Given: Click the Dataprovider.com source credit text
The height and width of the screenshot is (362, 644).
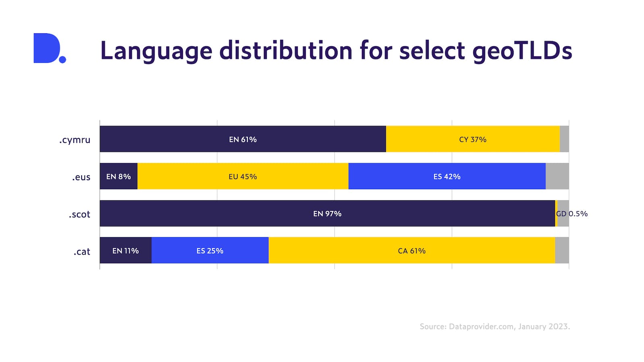Looking at the screenshot, I should pos(495,326).
